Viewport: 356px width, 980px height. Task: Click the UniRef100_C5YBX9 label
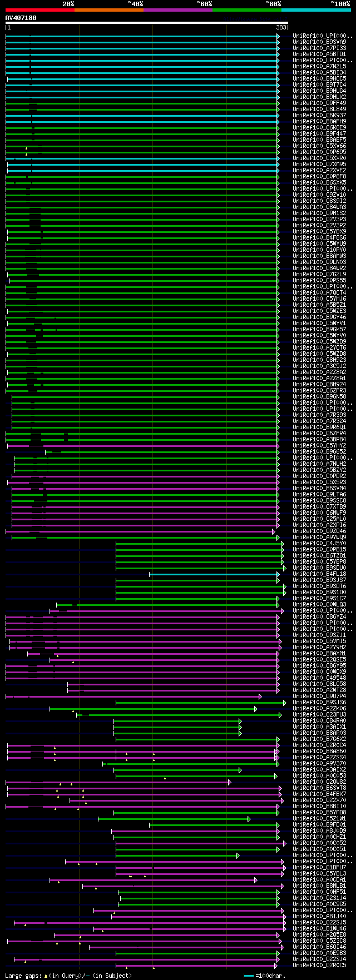[319, 231]
